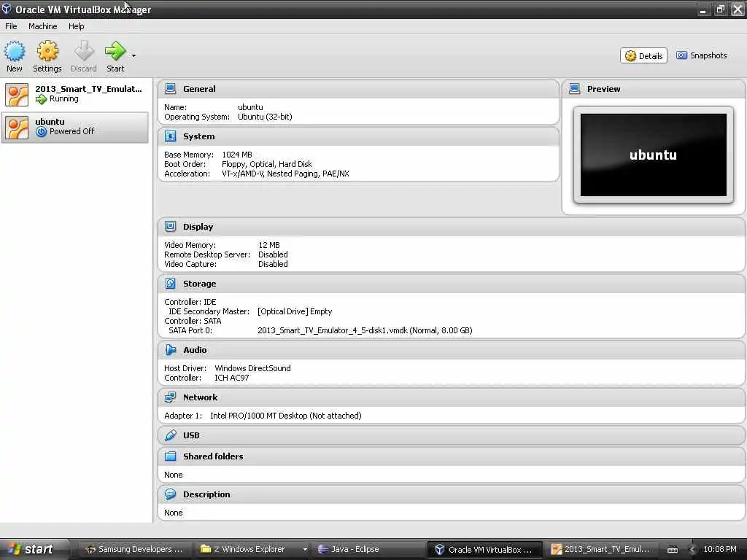Screen dimensions: 747x560
Task: Start the VM with the green arrow icon
Action: 115,51
